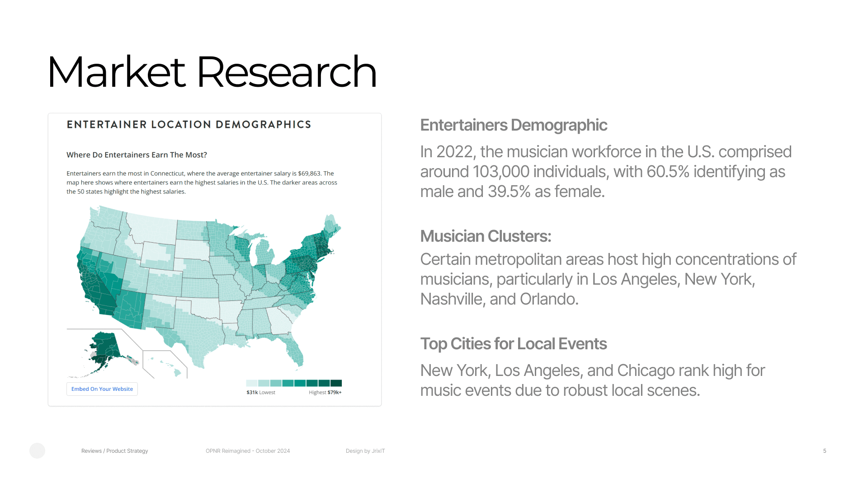Viewport: 868px width, 488px height.
Task: Select 'Top Cities for Local Events' heading
Action: coord(514,344)
